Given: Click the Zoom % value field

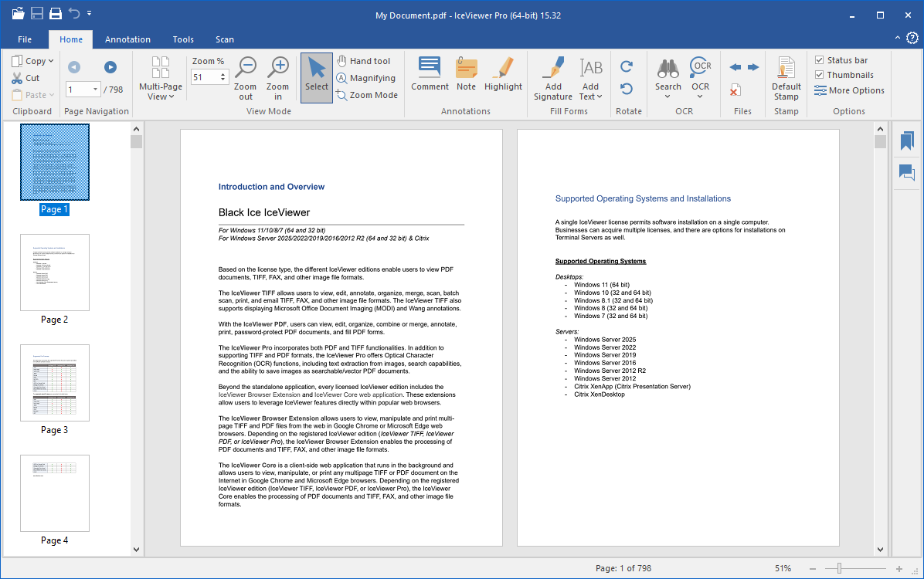Looking at the screenshot, I should pos(205,77).
